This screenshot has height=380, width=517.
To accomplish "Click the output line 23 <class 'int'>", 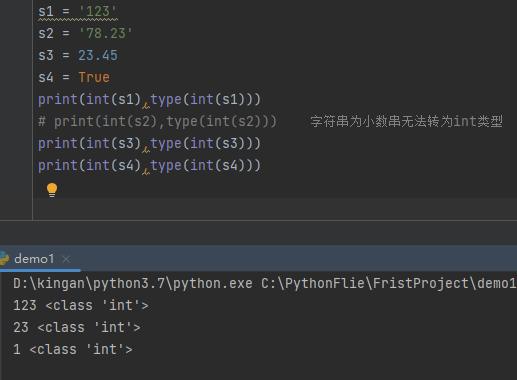I will [x=77, y=328].
